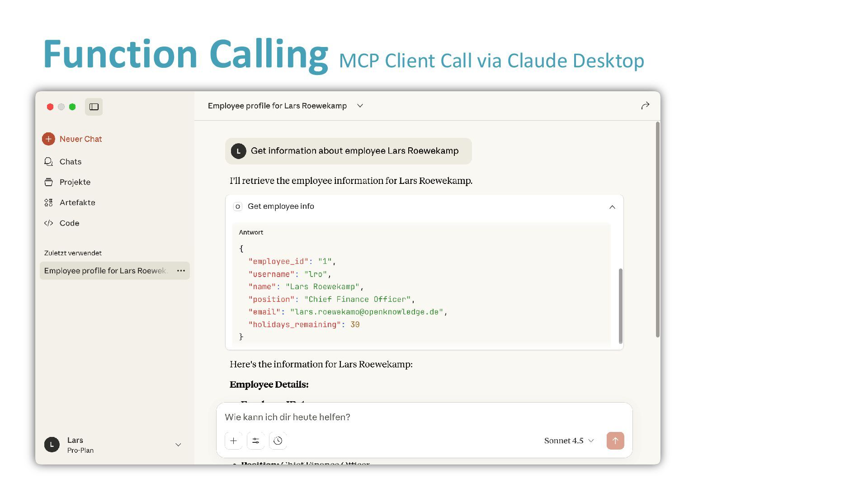Image resolution: width=868 pixels, height=488 pixels.
Task: Click the Code brackets icon
Action: coord(48,223)
